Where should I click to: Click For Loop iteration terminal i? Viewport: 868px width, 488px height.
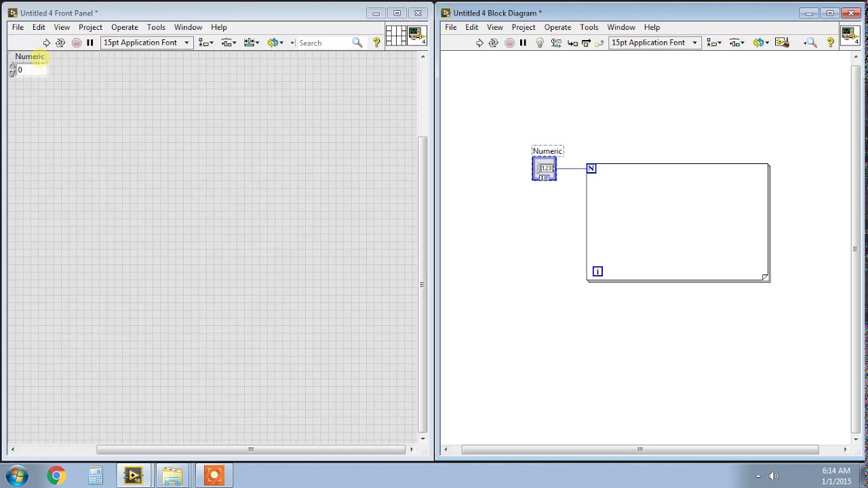coord(597,271)
